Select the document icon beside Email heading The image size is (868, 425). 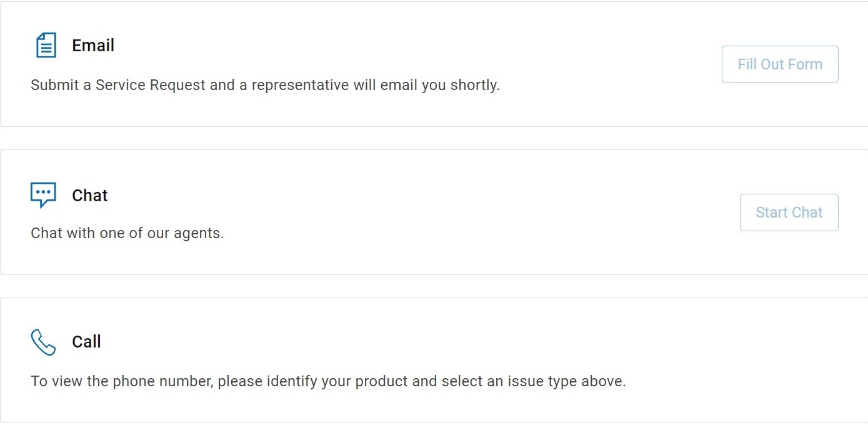point(44,44)
